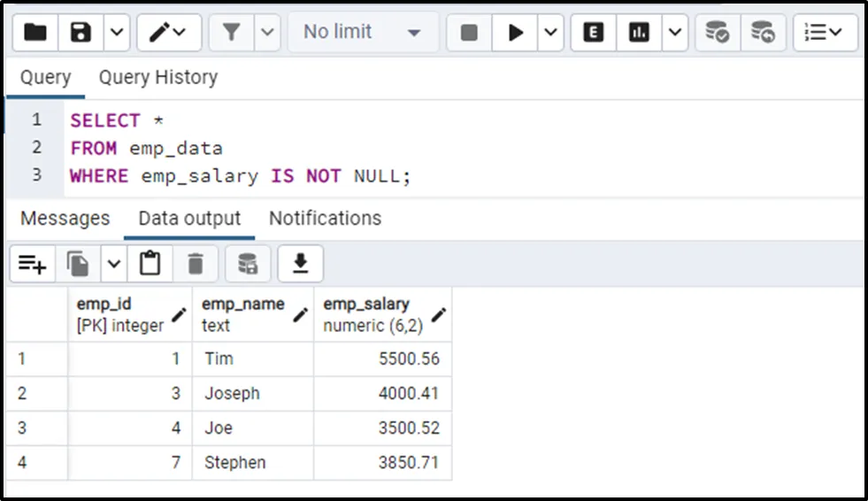This screenshot has width=868, height=501.
Task: Expand the Execute options dropdown arrow
Action: pyautogui.click(x=550, y=33)
